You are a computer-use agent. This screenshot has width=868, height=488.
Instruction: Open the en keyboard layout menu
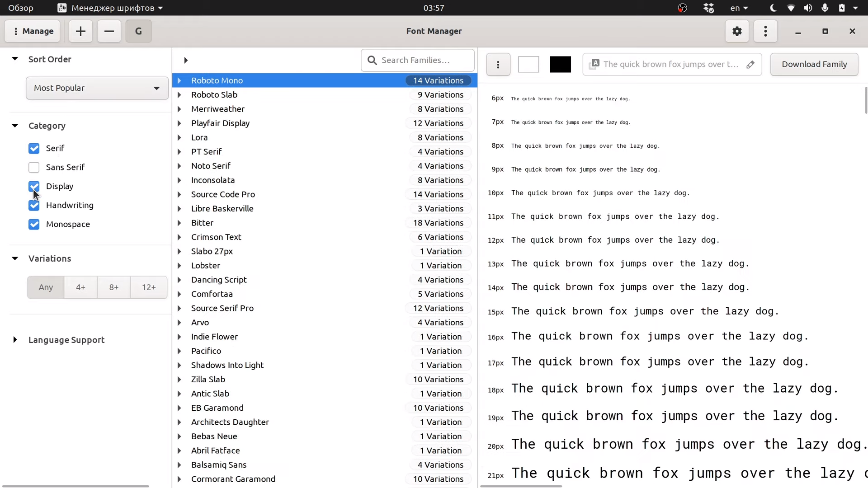click(739, 8)
